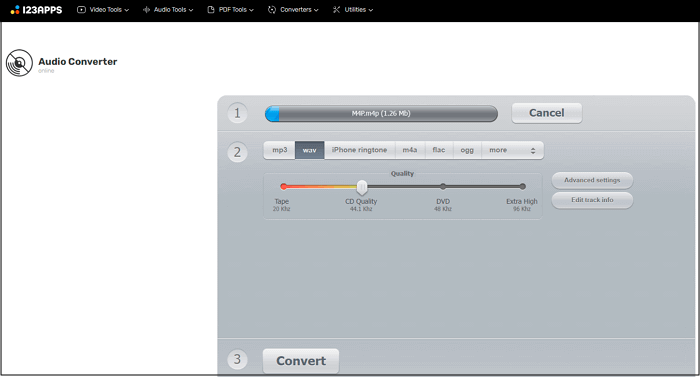
Task: Select the wav format tab
Action: point(309,150)
